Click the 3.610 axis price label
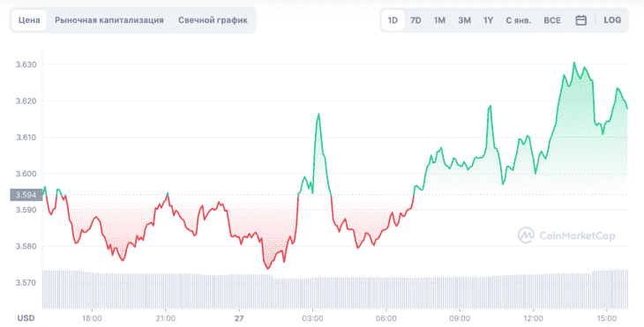The width and height of the screenshot is (644, 327). point(26,137)
